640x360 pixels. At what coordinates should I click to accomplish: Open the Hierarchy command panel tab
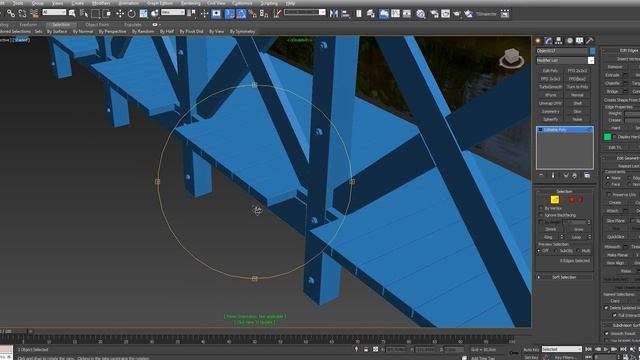pos(558,40)
